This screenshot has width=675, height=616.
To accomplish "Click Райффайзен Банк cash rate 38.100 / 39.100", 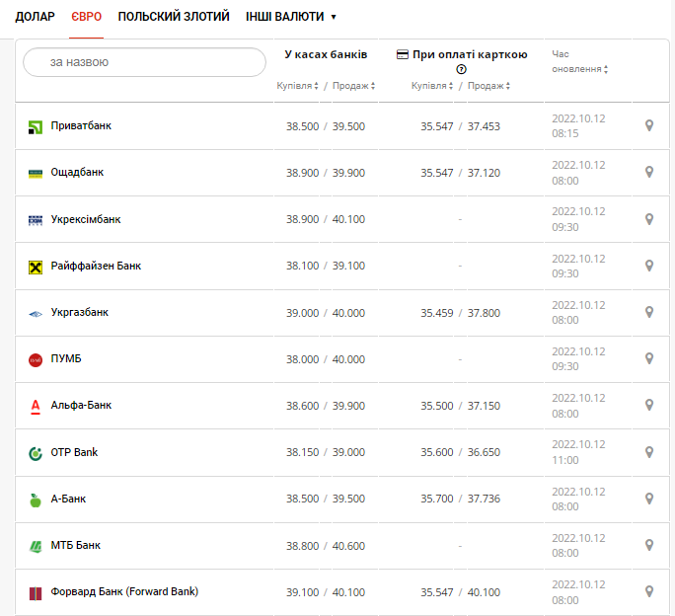I will (326, 267).
